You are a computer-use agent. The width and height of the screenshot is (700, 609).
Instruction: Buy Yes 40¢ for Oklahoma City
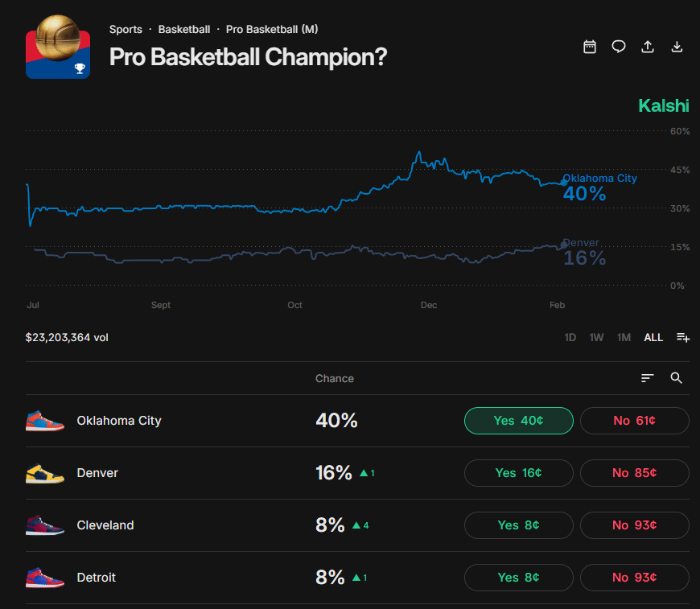[x=519, y=421]
